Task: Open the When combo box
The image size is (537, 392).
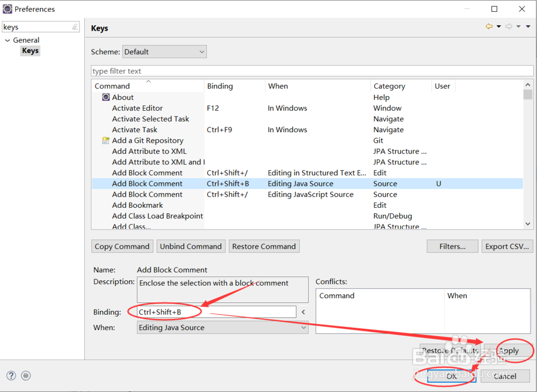Action: point(222,328)
